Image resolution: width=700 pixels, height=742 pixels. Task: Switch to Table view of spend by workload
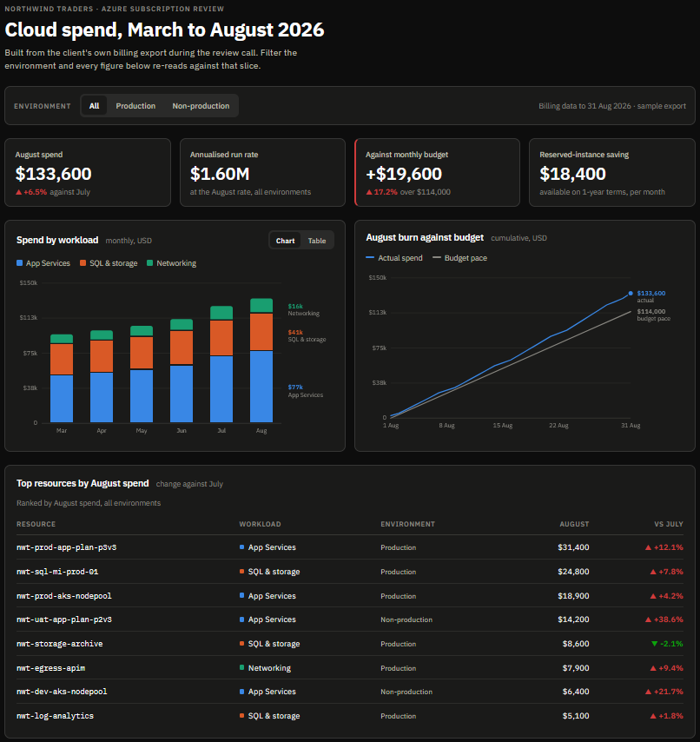(317, 241)
